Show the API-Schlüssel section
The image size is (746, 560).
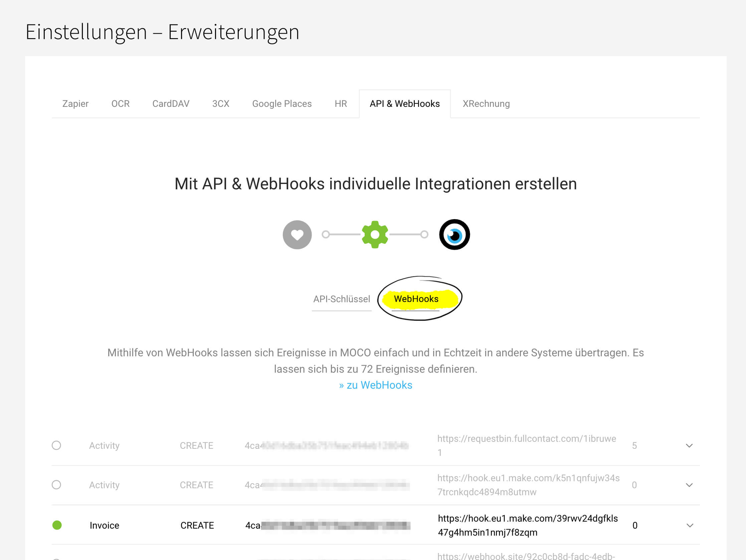coord(341,299)
